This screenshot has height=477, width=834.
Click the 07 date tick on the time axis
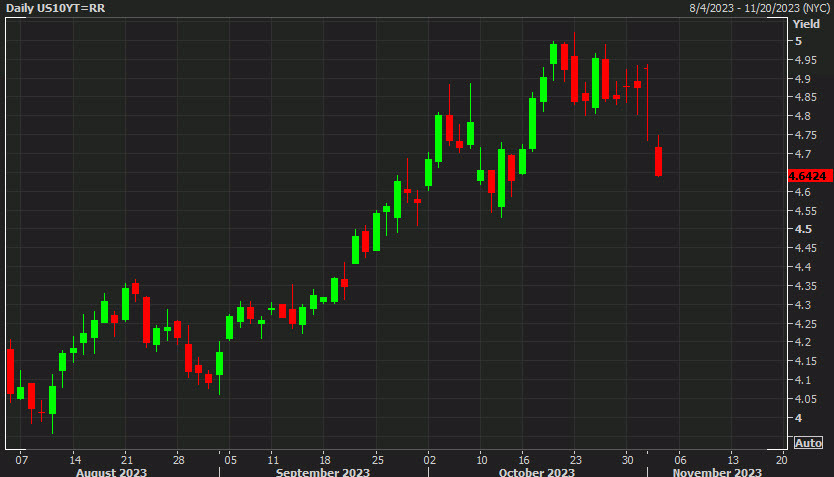pyautogui.click(x=21, y=460)
